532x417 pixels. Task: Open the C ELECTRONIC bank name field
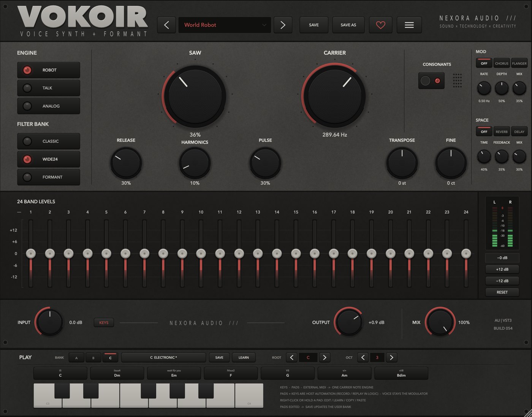[163, 358]
